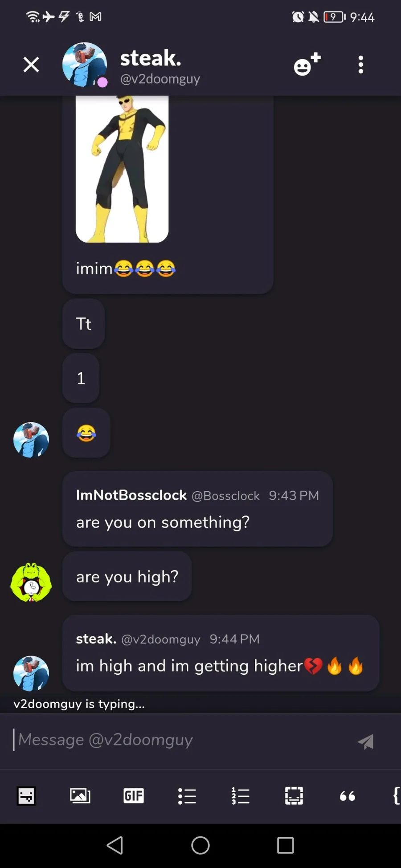Screen dimensions: 401x868
Task: Tap the code block curly brace icon
Action: click(396, 796)
